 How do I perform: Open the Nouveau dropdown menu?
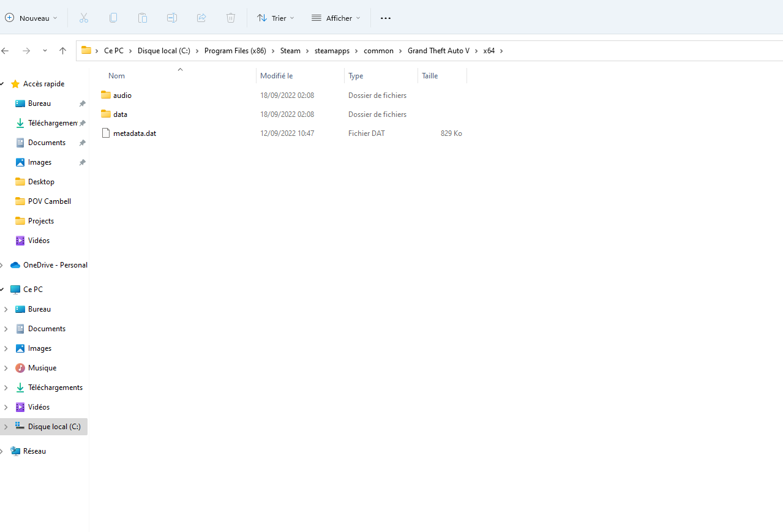pos(31,18)
